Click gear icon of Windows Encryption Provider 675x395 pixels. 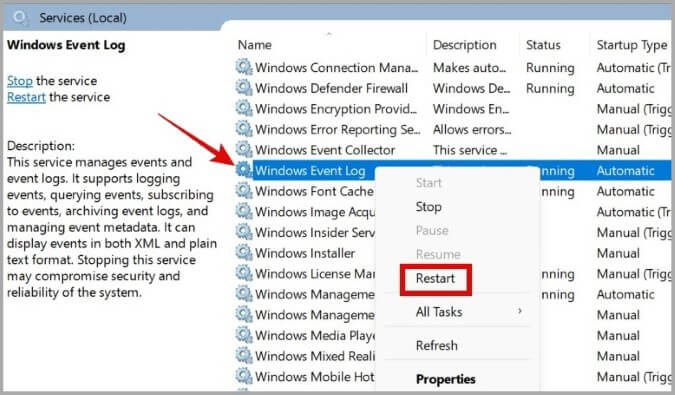click(244, 108)
